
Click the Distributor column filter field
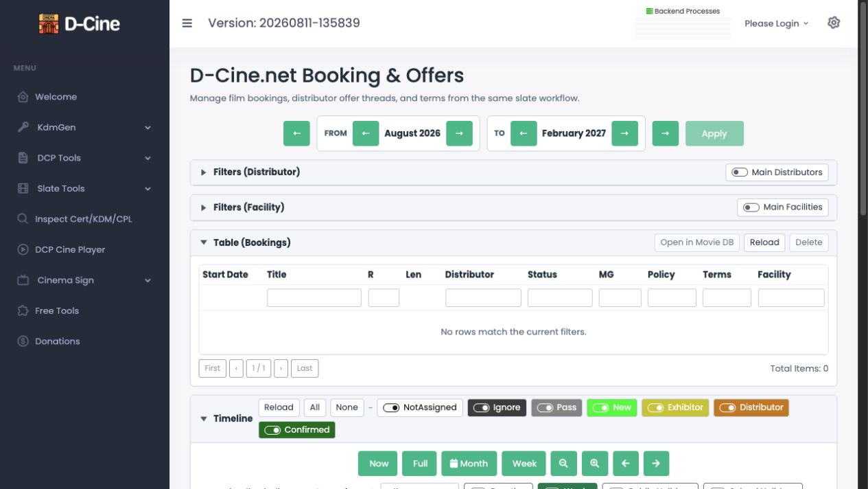483,297
